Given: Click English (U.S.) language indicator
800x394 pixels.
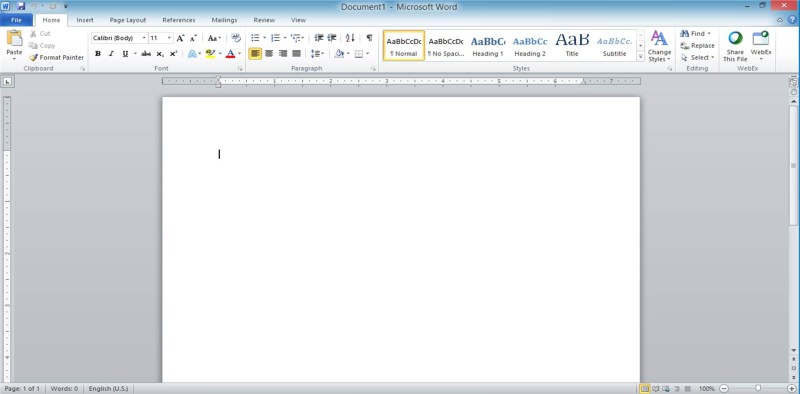Looking at the screenshot, I should [x=108, y=389].
